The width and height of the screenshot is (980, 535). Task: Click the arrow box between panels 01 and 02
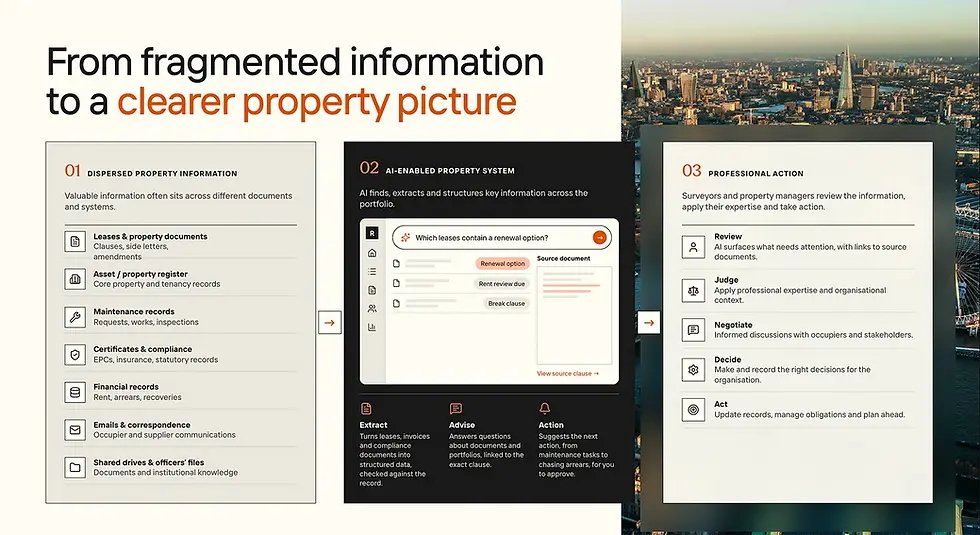[x=329, y=322]
